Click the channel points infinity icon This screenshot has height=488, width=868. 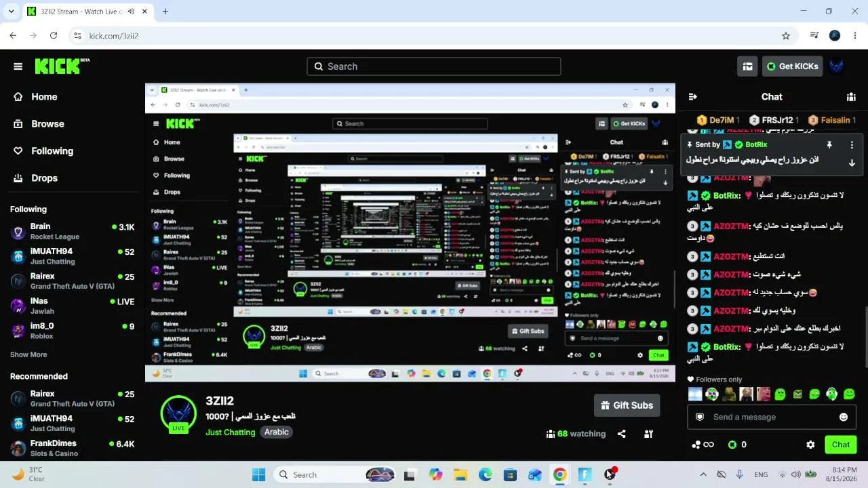[703, 445]
